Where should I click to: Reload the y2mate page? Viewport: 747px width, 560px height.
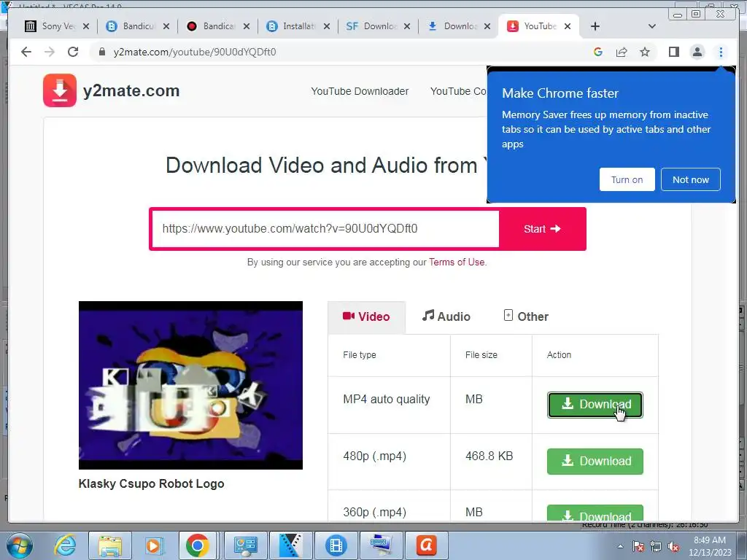coord(73,52)
